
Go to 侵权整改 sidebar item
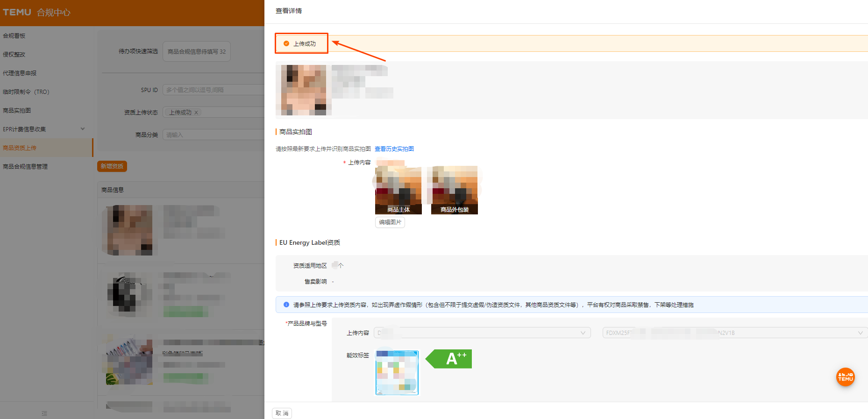14,54
